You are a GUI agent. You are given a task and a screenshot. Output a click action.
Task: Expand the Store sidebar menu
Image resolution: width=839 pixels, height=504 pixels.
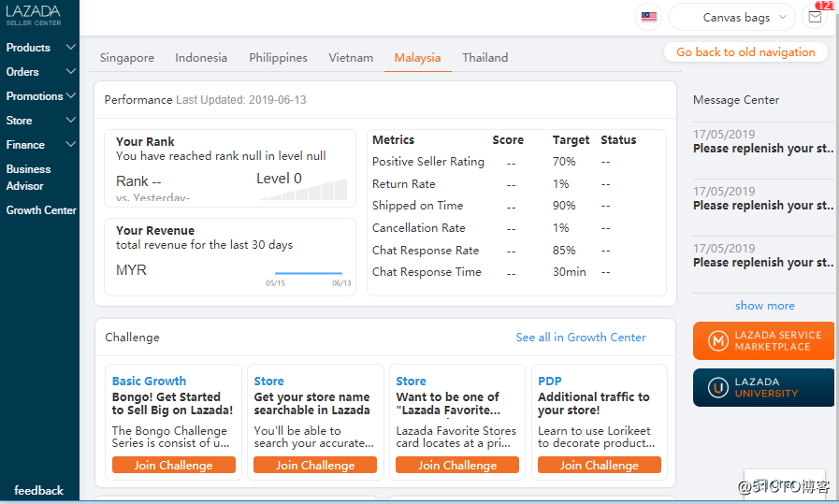pyautogui.click(x=39, y=121)
